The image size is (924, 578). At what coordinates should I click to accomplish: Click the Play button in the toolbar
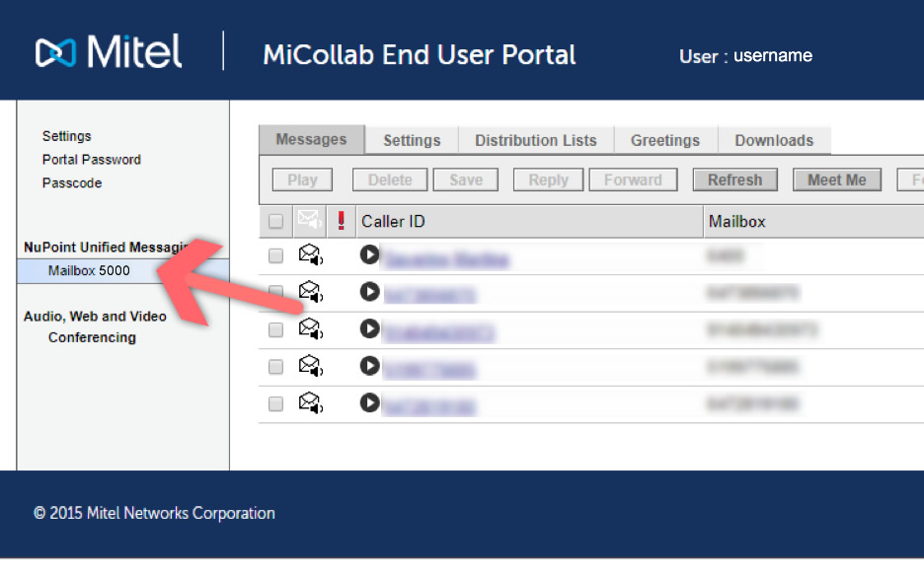pyautogui.click(x=302, y=180)
